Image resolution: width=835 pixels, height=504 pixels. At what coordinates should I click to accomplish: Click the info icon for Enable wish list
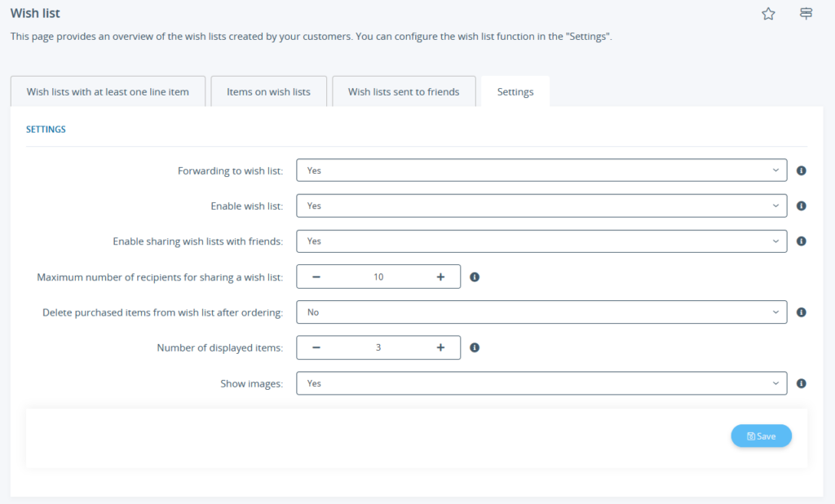point(801,206)
